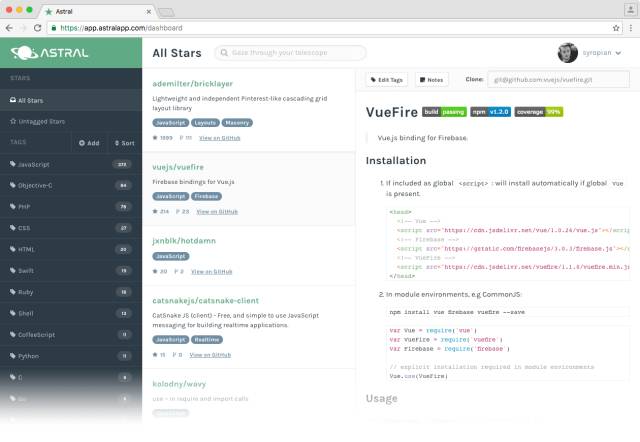Image resolution: width=640 pixels, height=442 pixels.
Task: Open Notes for the repository
Action: 432,80
